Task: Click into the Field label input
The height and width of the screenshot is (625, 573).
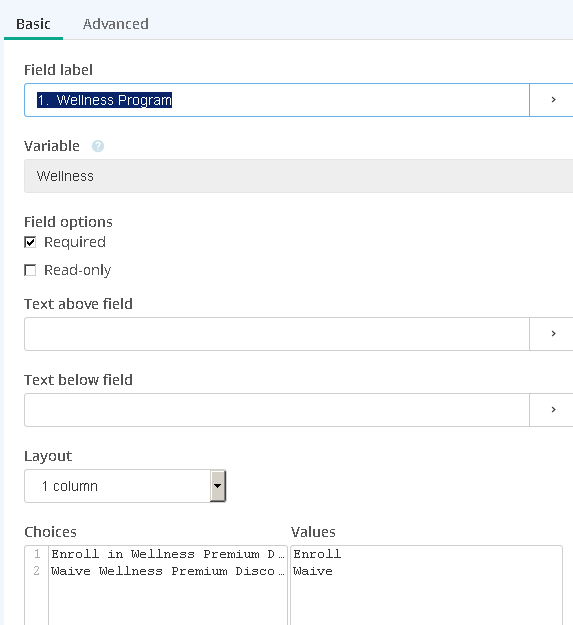Action: coord(277,100)
